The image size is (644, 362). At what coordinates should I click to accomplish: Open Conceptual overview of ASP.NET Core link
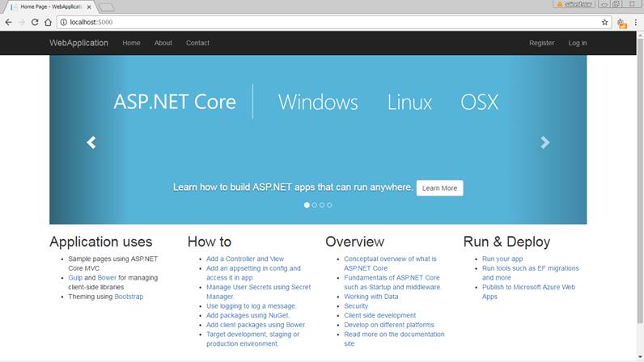pyautogui.click(x=390, y=263)
